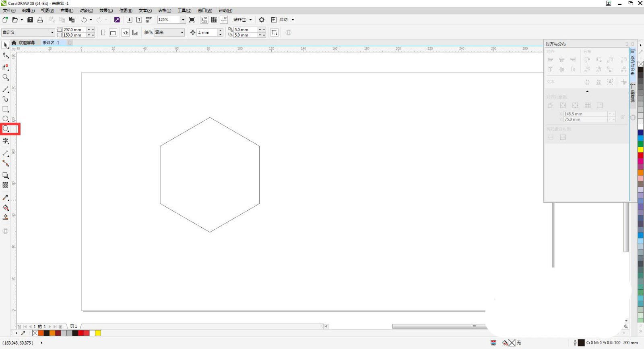Switch to the 欢迎屏幕 tab
The height and width of the screenshot is (349, 644).
(27, 43)
